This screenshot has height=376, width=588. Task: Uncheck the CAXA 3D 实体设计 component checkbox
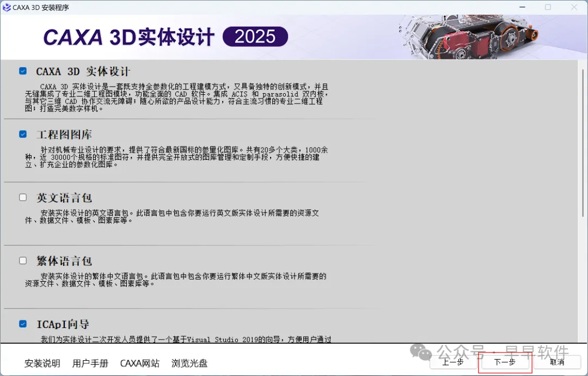click(x=23, y=71)
